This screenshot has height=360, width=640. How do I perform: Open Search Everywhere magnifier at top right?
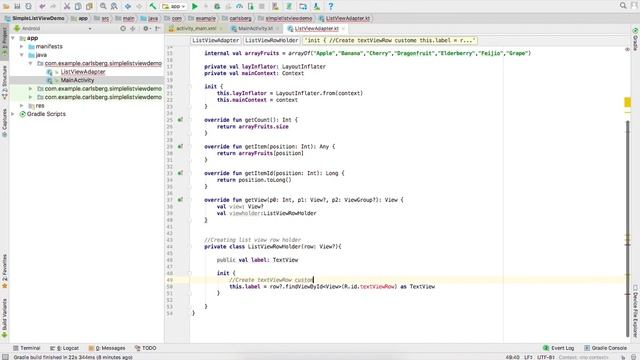[623, 6]
